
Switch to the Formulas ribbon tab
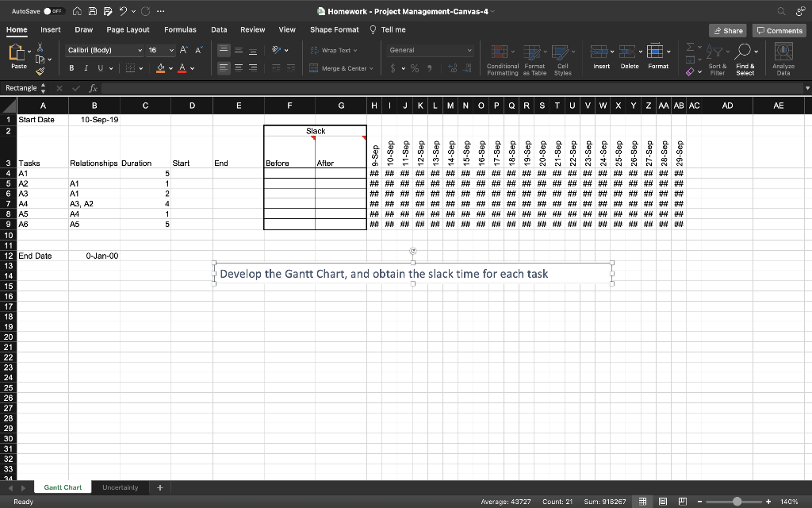click(x=180, y=29)
